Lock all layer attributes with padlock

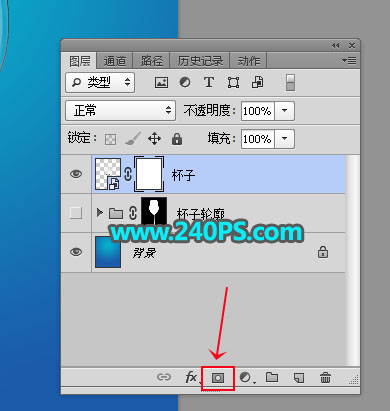(177, 138)
